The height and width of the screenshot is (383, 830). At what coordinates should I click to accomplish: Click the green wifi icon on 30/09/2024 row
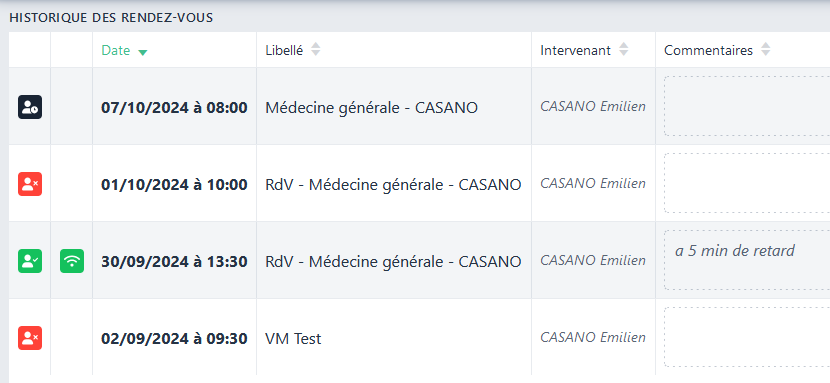tap(72, 261)
